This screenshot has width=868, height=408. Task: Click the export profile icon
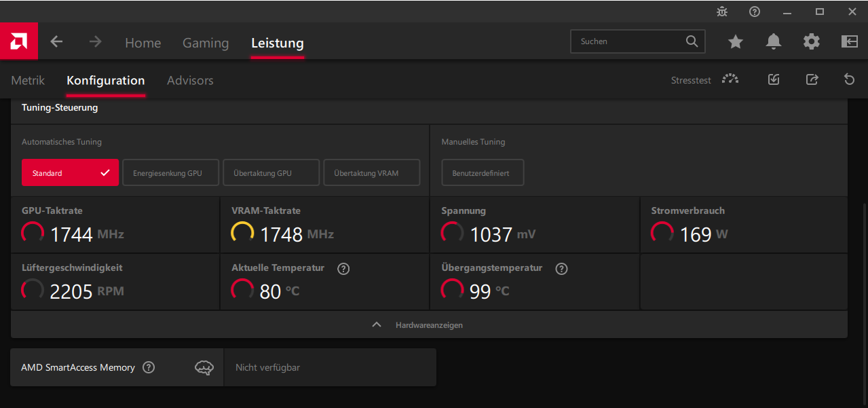(812, 79)
